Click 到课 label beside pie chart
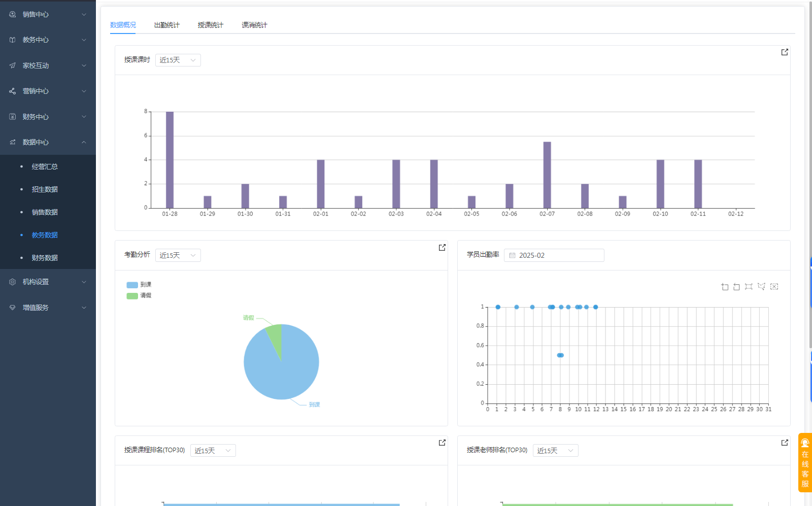Image resolution: width=812 pixels, height=506 pixels. pos(315,404)
